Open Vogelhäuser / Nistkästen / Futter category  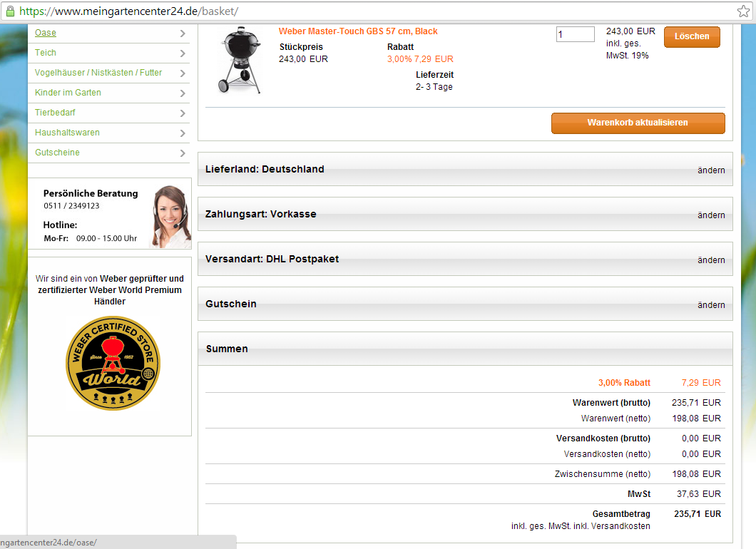98,72
